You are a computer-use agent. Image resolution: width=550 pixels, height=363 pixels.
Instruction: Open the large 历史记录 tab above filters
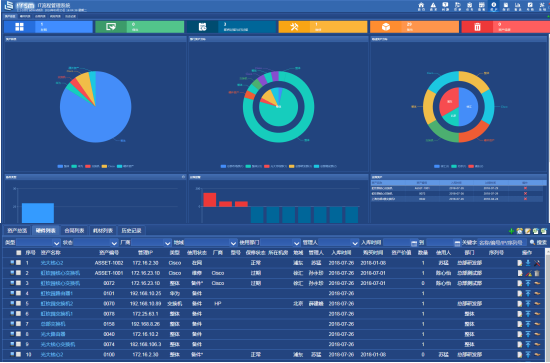(x=131, y=231)
